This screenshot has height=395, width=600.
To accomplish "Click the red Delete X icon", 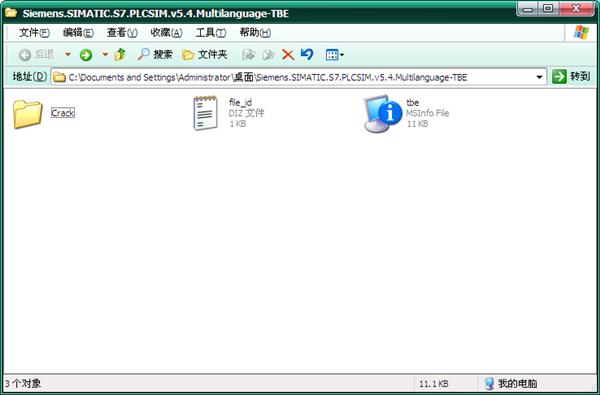I will coord(288,55).
